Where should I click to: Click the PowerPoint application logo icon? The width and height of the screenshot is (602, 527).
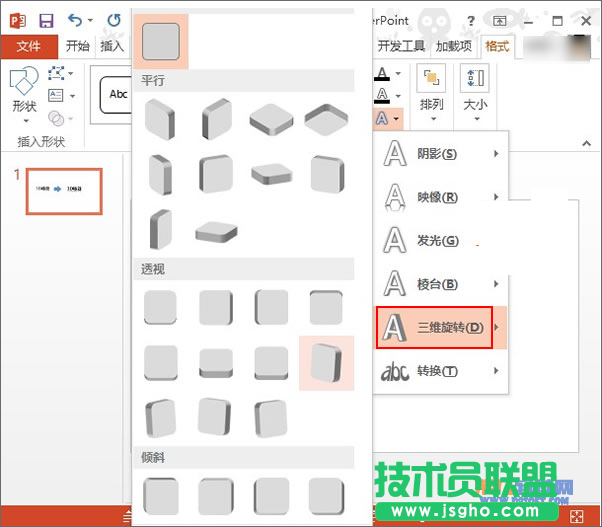18,20
